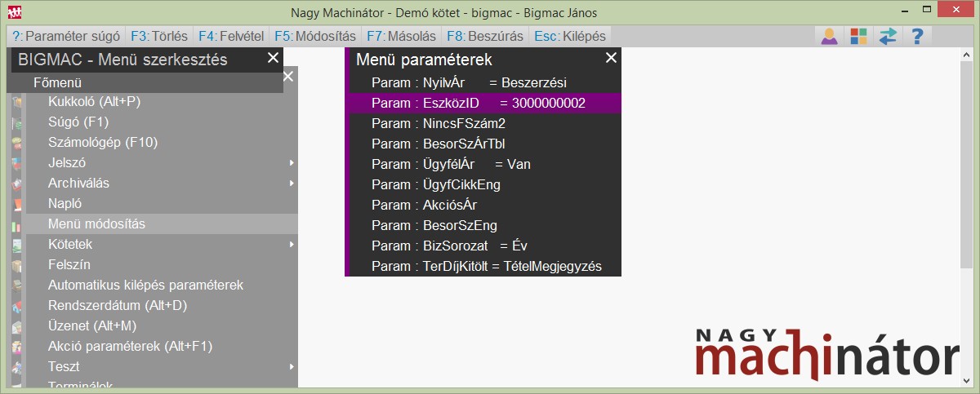Open Akció paraméterek (Alt+F1) menu item

[161, 346]
